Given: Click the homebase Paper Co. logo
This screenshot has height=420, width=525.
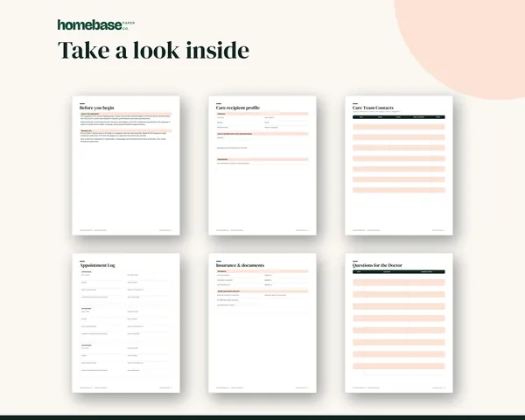Looking at the screenshot, I should tap(96, 24).
